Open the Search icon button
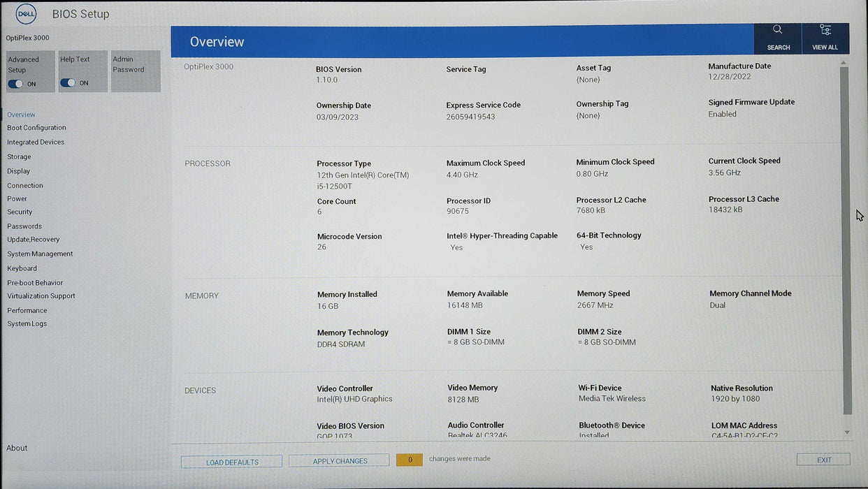The image size is (868, 489). [x=778, y=38]
